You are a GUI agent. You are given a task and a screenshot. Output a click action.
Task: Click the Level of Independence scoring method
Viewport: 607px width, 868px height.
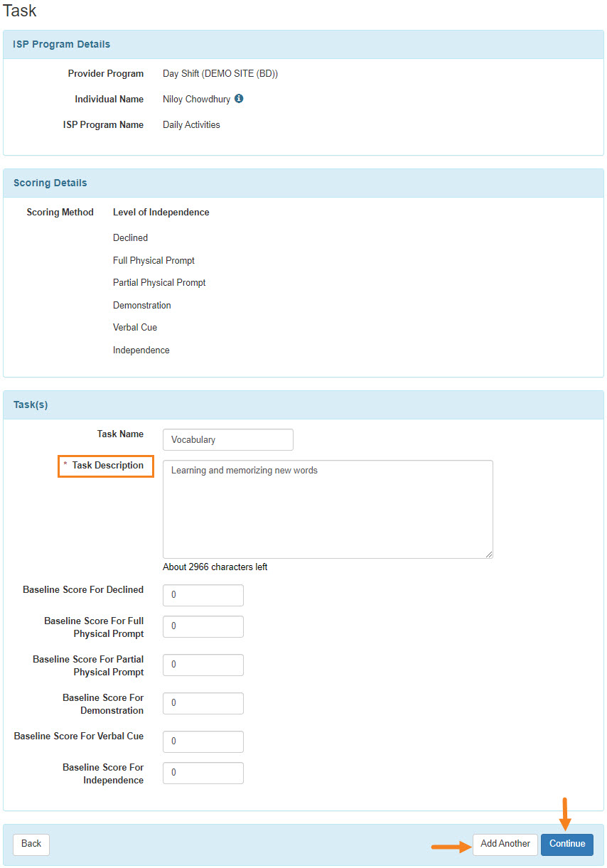coord(161,212)
